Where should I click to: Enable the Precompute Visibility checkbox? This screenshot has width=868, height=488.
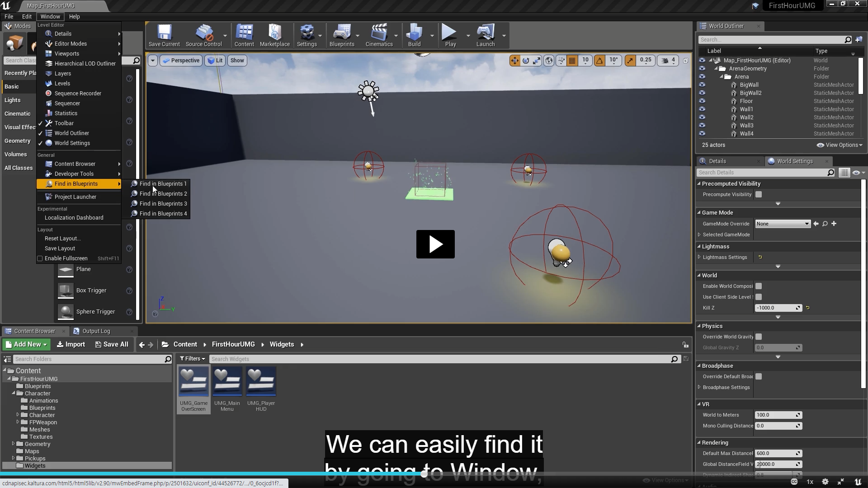click(759, 194)
